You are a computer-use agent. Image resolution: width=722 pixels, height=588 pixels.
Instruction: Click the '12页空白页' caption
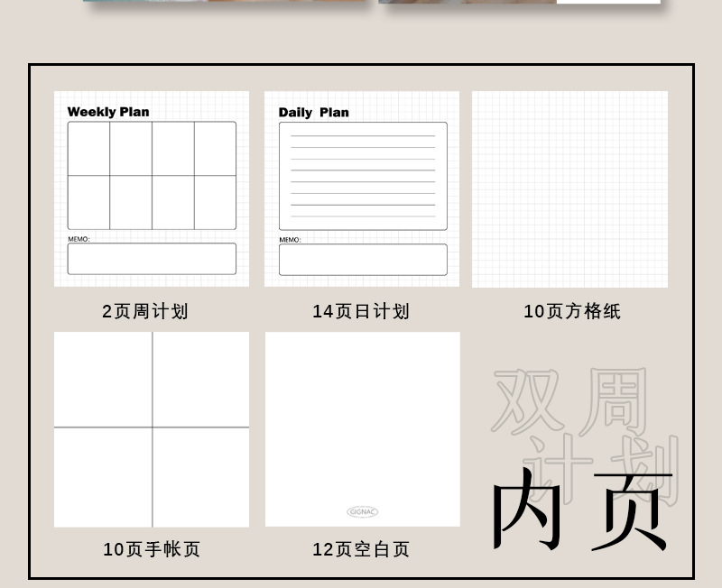pos(361,549)
